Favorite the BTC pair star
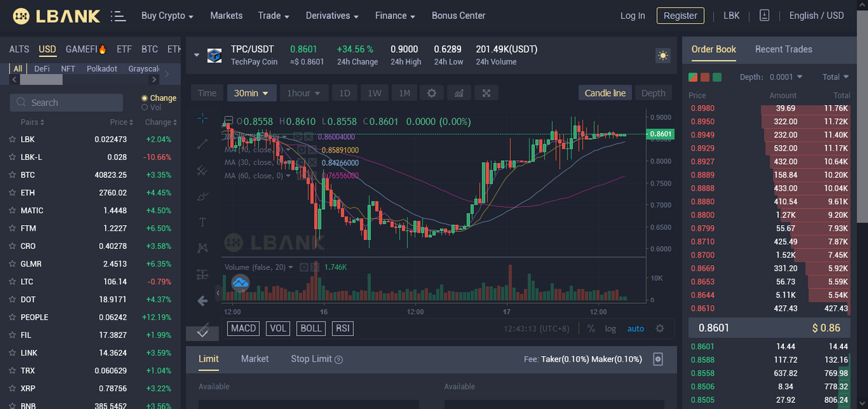This screenshot has width=868, height=409. coord(12,175)
